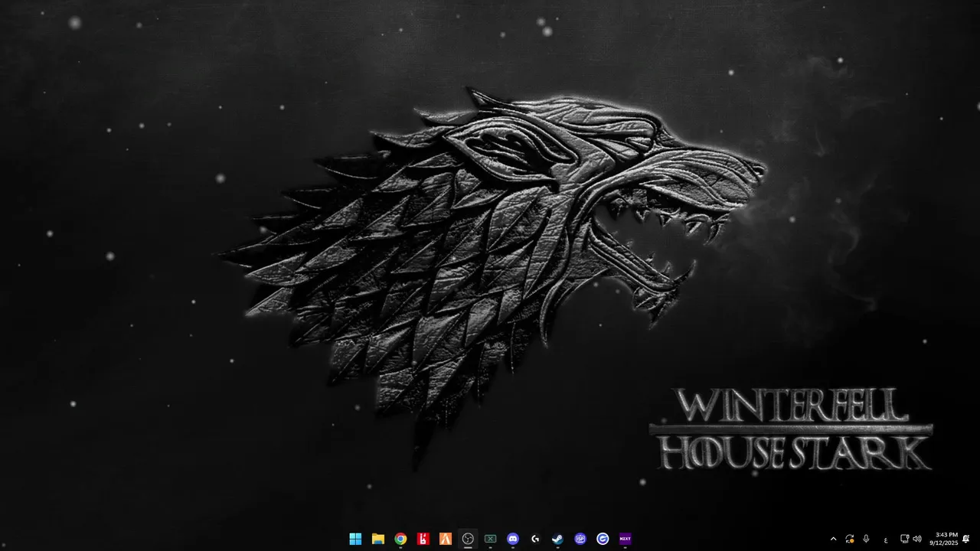Screen dimensions: 980x551
Task: Open the purple ISP app icon
Action: (580, 539)
